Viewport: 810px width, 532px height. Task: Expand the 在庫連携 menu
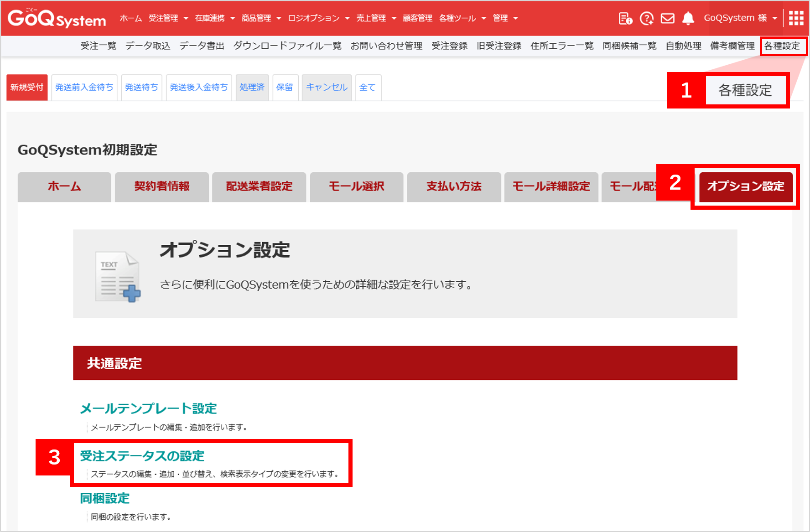point(215,18)
